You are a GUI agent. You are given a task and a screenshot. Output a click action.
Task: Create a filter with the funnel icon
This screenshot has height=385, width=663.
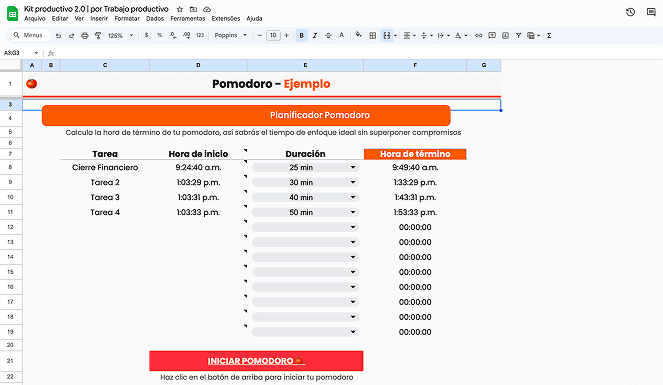tap(518, 35)
